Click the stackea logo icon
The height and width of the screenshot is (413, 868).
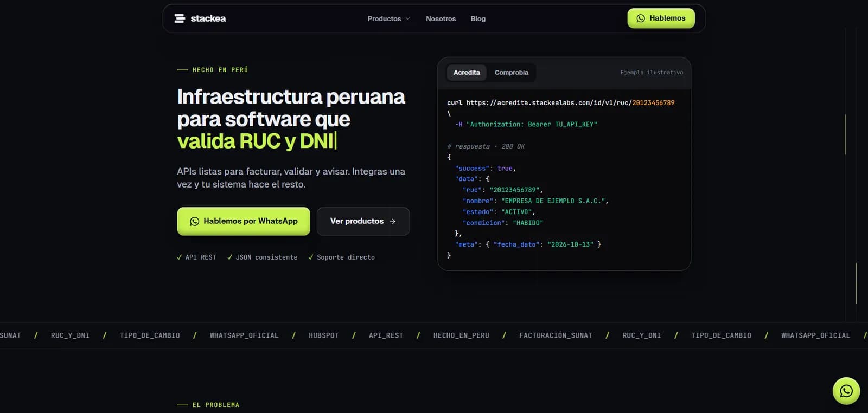coord(180,18)
